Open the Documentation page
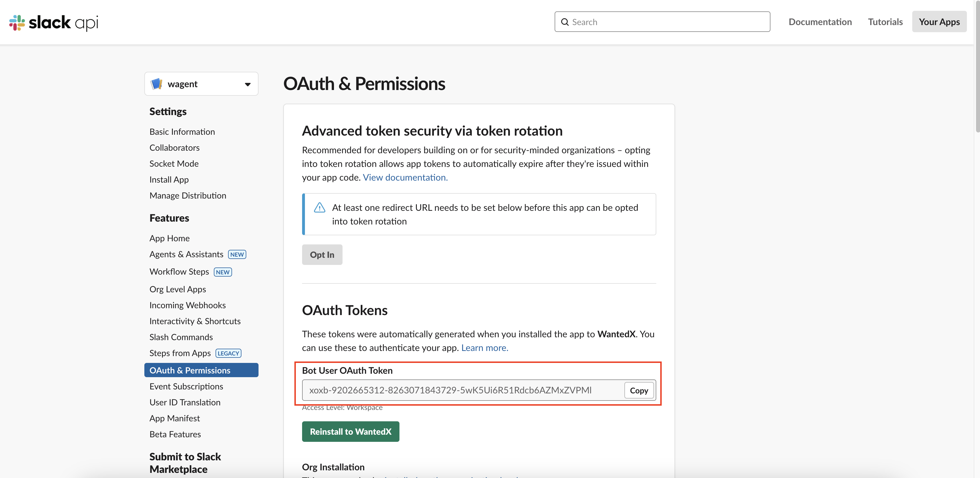The height and width of the screenshot is (478, 980). (x=820, y=22)
